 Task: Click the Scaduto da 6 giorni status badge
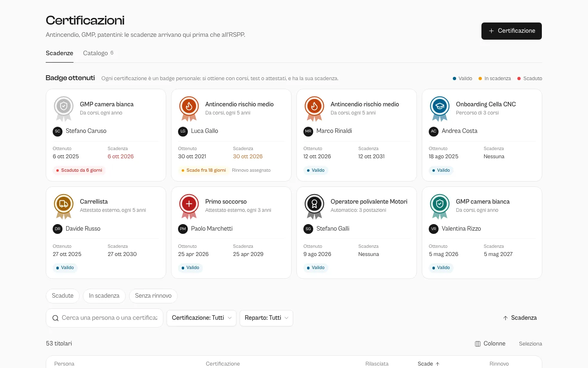coord(79,171)
